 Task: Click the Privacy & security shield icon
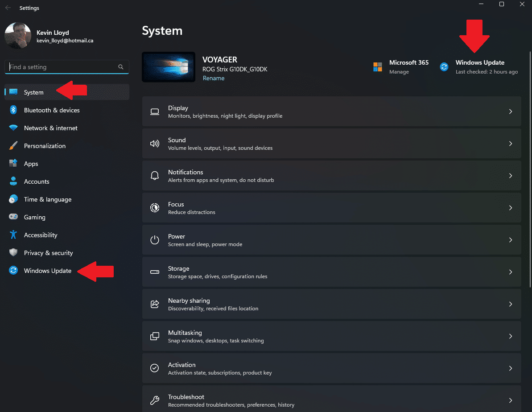pos(13,252)
